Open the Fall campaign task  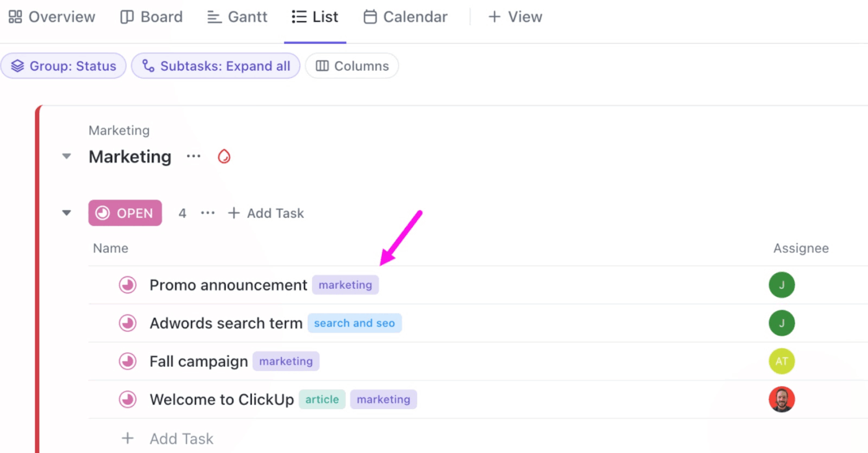point(199,361)
